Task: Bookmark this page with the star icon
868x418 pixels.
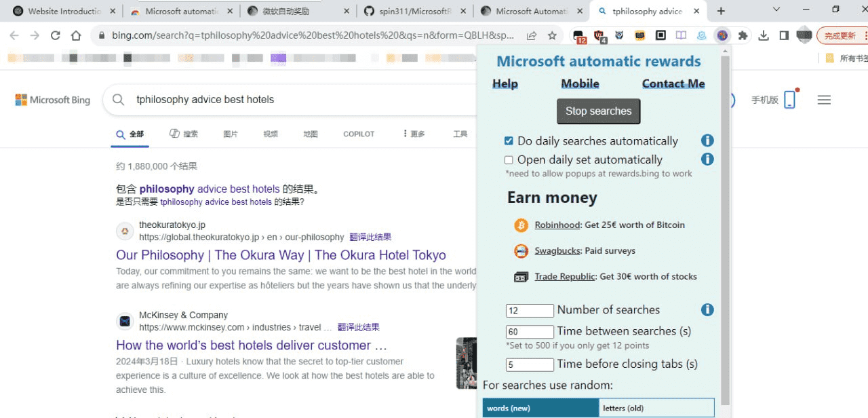Action: pos(552,35)
